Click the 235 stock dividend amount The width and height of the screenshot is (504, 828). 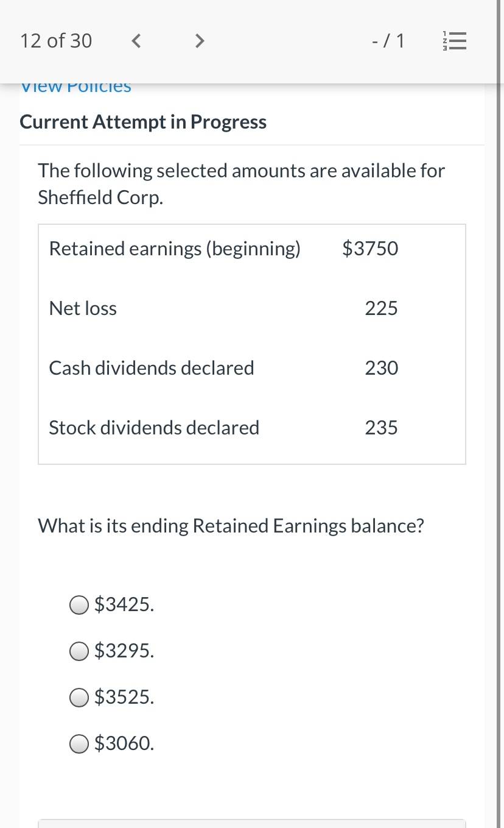(382, 428)
